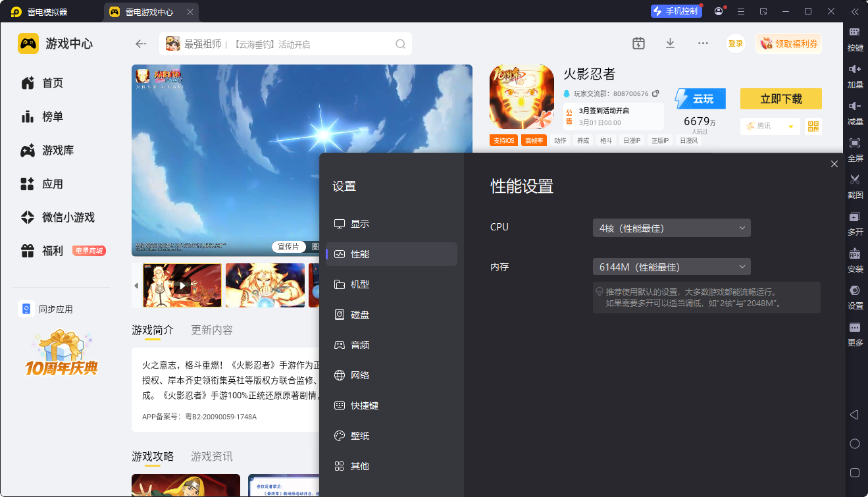Select the first video thumbnail with play icon

pos(182,285)
